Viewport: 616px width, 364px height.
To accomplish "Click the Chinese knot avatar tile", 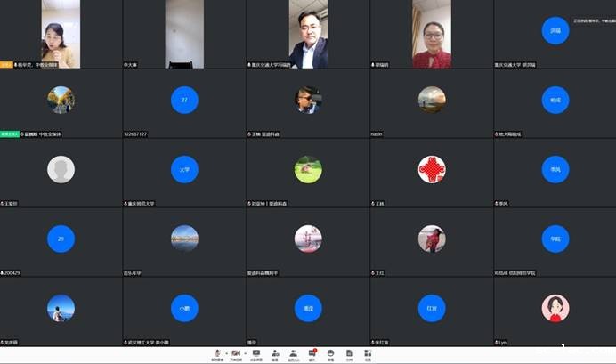I will point(432,169).
